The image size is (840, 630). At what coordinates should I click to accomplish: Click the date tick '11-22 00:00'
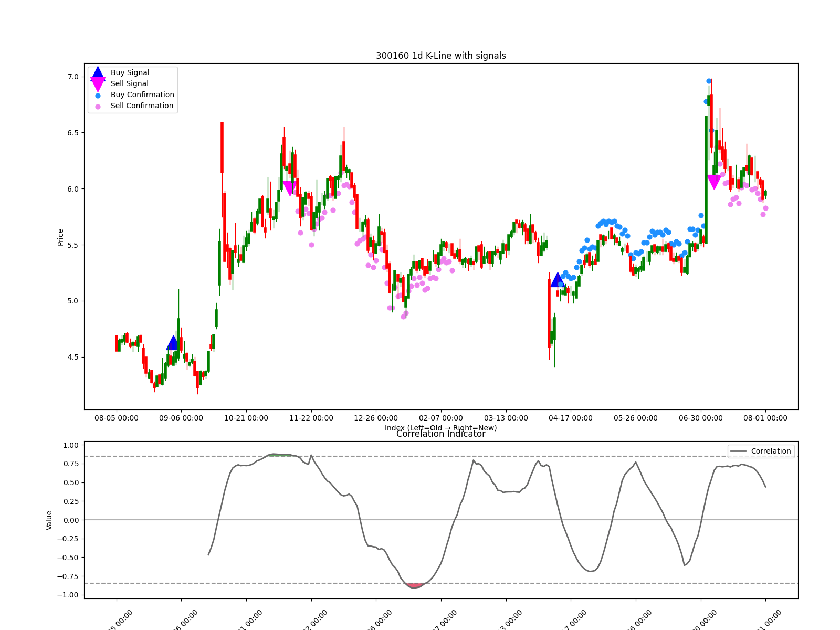pos(311,418)
